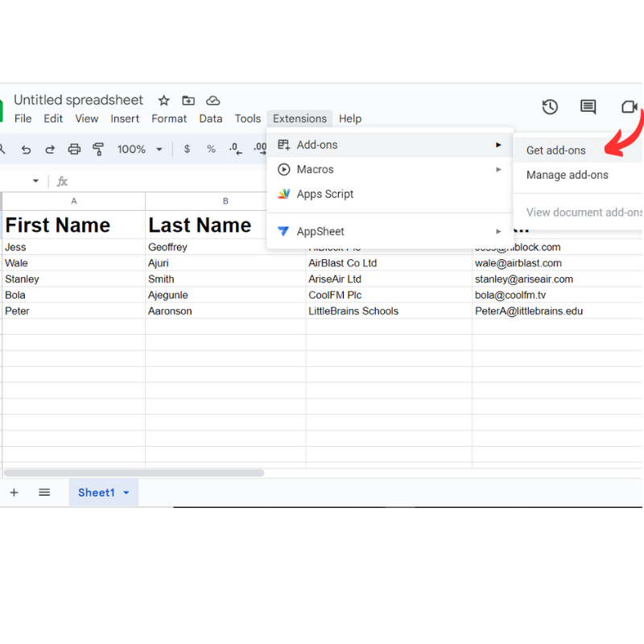Undo the last action
The width and height of the screenshot is (644, 644).
[26, 149]
